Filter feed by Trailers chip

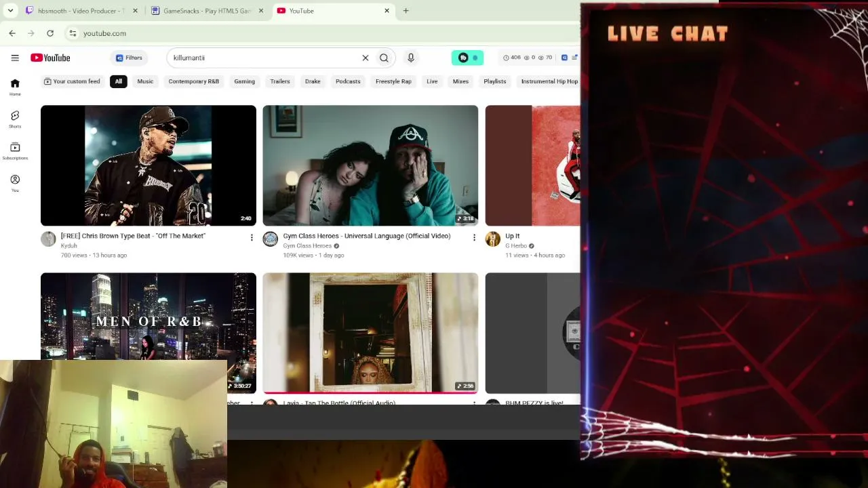pyautogui.click(x=280, y=81)
